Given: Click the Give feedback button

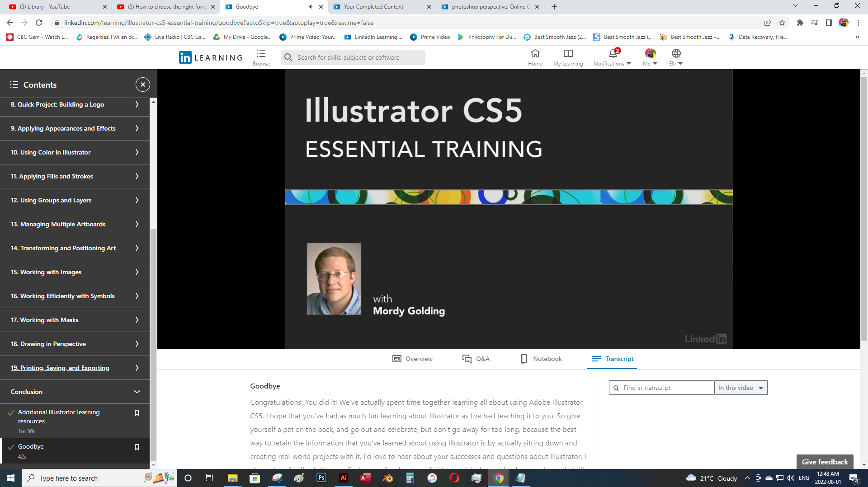Looking at the screenshot, I should pyautogui.click(x=825, y=462).
